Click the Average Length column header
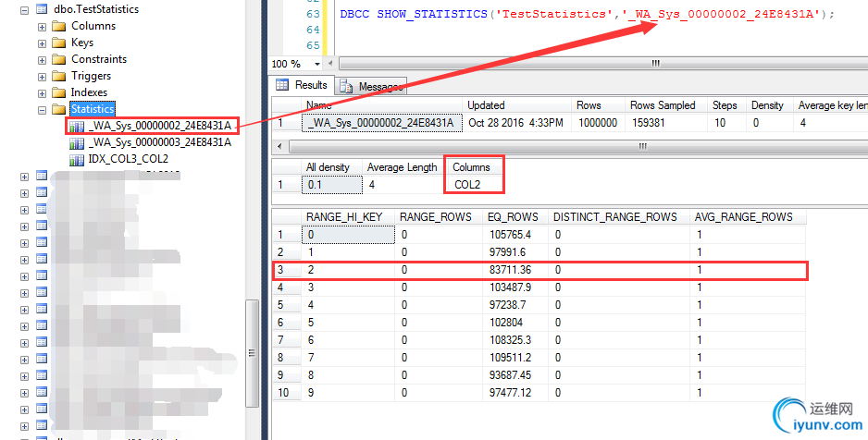 click(403, 167)
